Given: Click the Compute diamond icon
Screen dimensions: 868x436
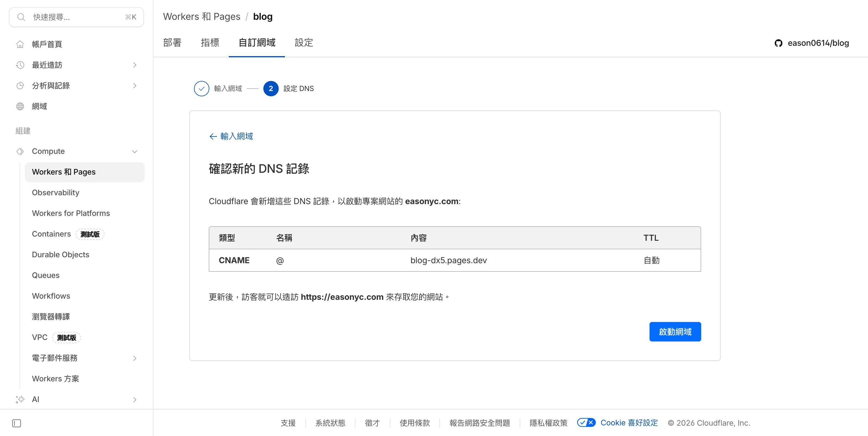Looking at the screenshot, I should [20, 152].
